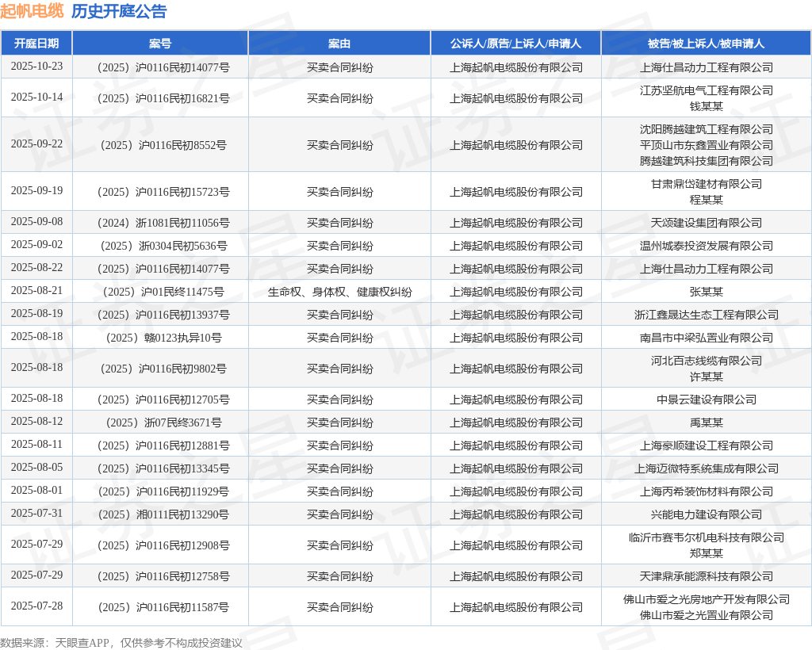Click the date 2025-10-14
This screenshot has height=650, width=812.
tap(36, 97)
